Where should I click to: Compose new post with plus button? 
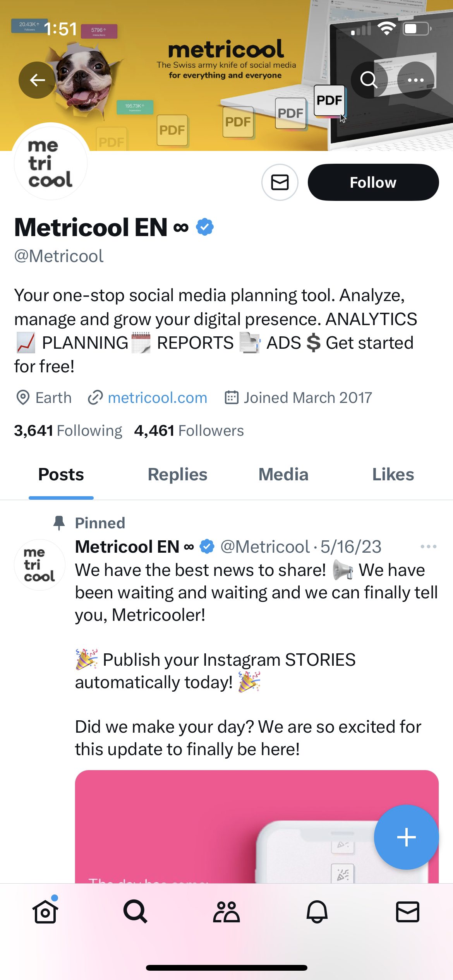tap(406, 837)
